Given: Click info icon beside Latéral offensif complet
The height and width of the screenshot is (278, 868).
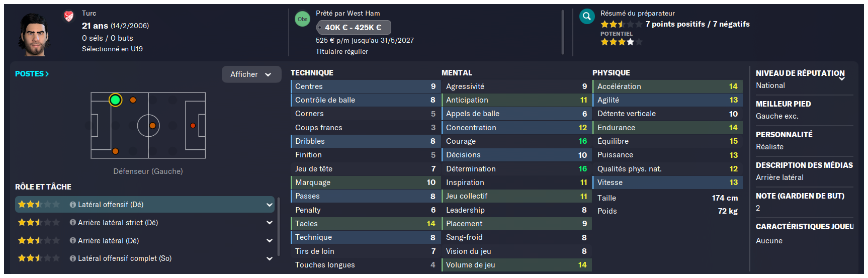Looking at the screenshot, I should tap(73, 258).
